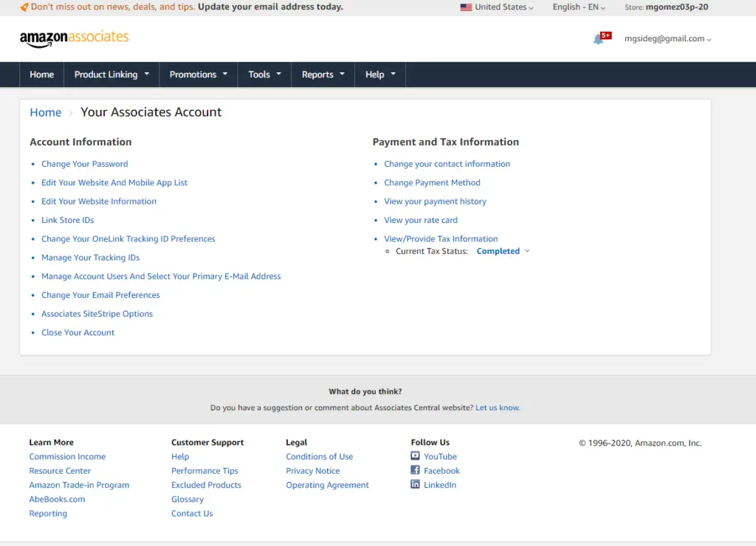Open the English - EN language dropdown
This screenshot has height=546, width=756.
(x=579, y=7)
